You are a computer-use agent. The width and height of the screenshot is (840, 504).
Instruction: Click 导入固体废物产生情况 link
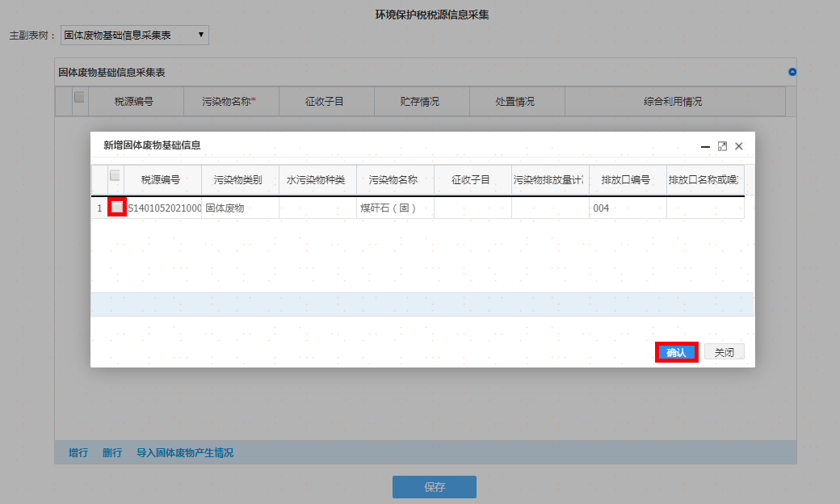(x=185, y=452)
